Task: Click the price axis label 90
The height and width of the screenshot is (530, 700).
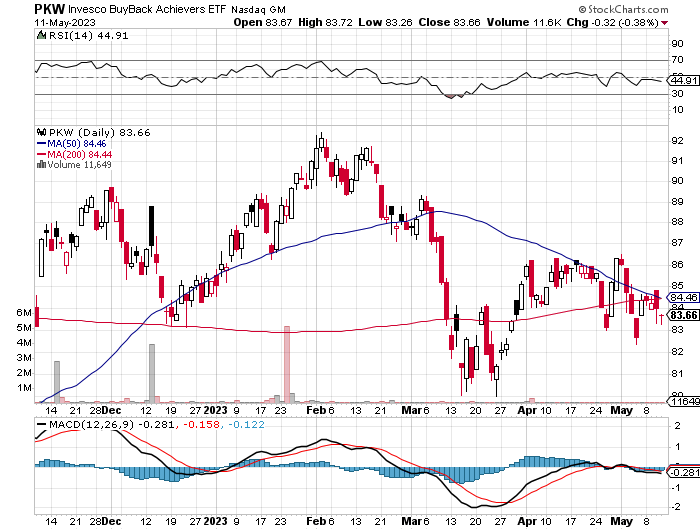Action: pos(677,180)
